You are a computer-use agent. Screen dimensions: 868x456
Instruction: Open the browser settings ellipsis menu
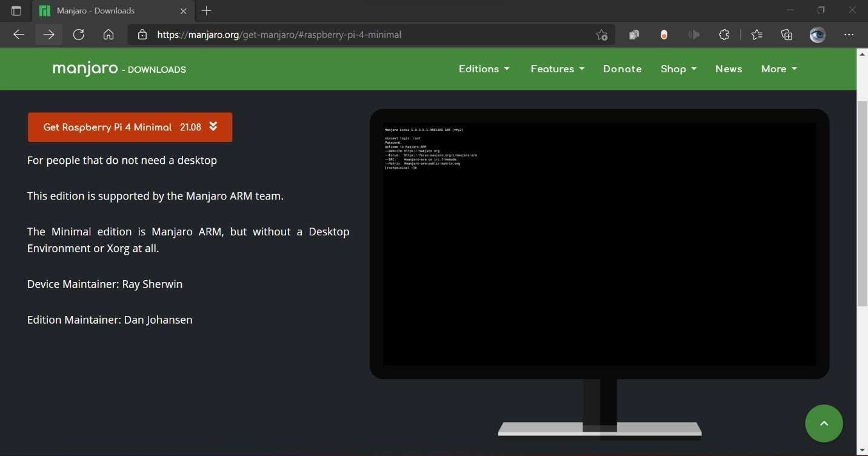pyautogui.click(x=849, y=35)
